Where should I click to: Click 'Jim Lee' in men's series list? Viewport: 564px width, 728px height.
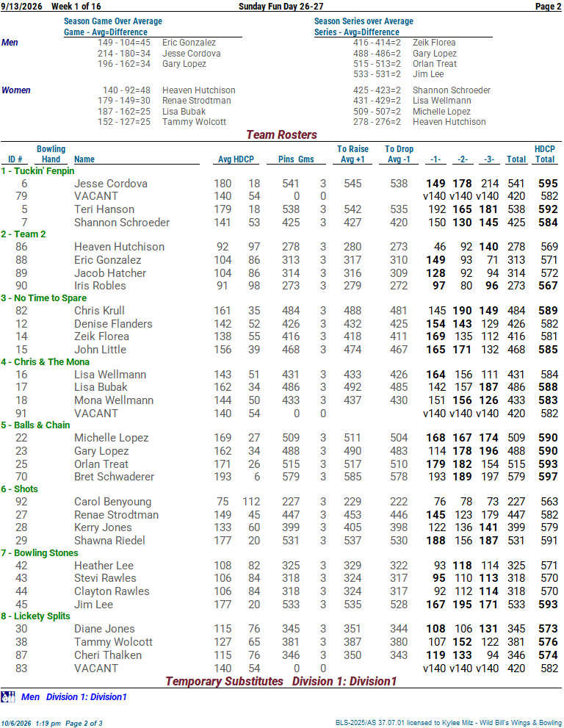click(428, 73)
